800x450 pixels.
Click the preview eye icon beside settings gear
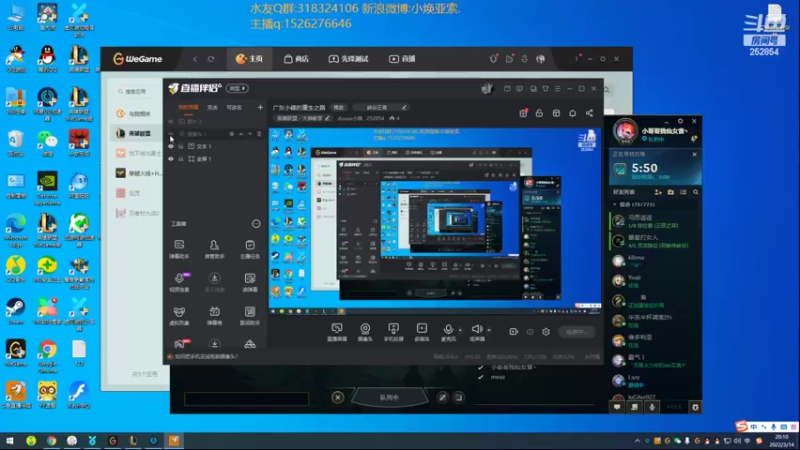[x=530, y=332]
